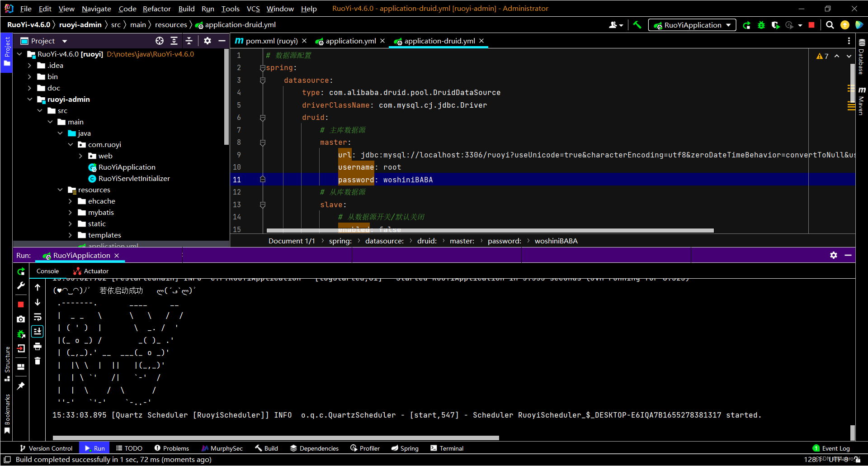Start debugging with the bug icon
Viewport: 868px width, 466px height.
click(x=761, y=25)
